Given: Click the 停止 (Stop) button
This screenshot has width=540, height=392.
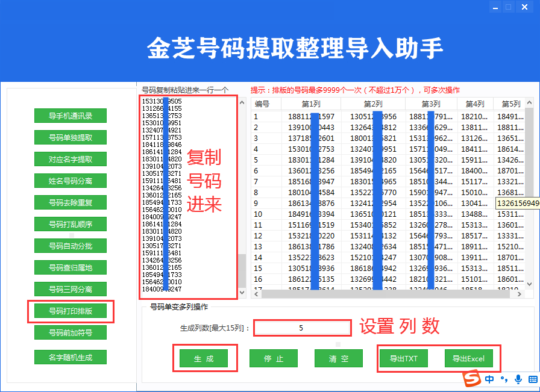Looking at the screenshot, I should click(x=272, y=358).
